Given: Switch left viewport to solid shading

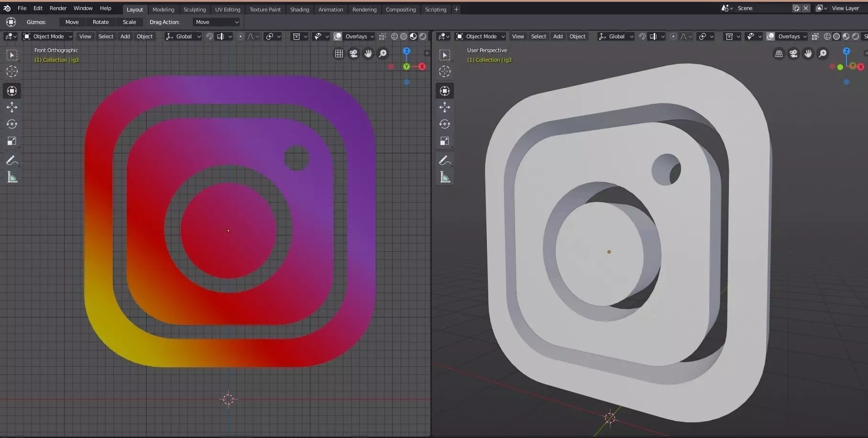Looking at the screenshot, I should pos(404,36).
